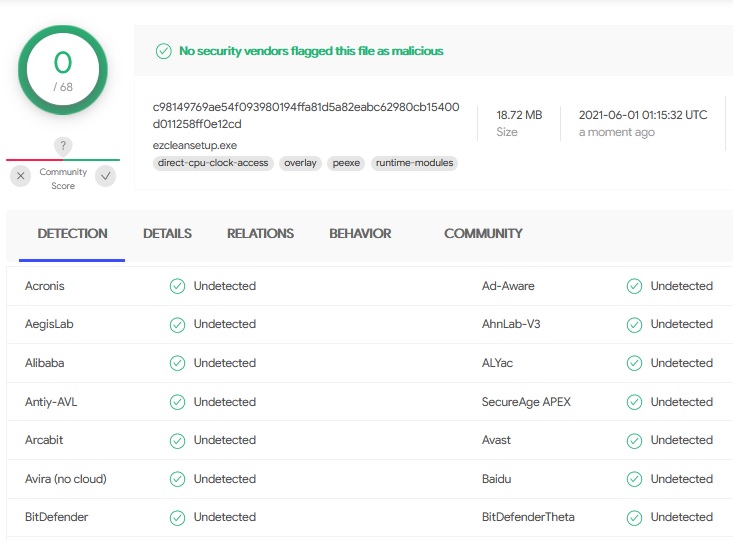Click the check icon in the ALYac row
This screenshot has width=733, height=541.
[x=634, y=363]
